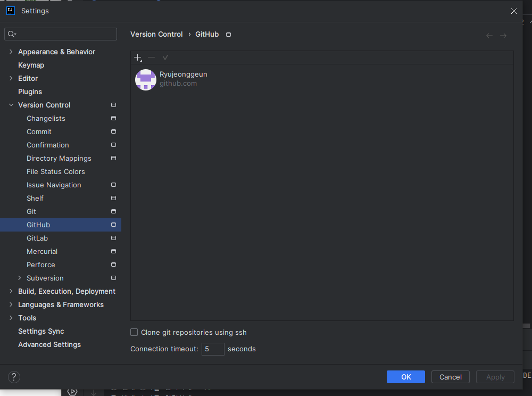Click project icon next to Commit row

point(114,131)
